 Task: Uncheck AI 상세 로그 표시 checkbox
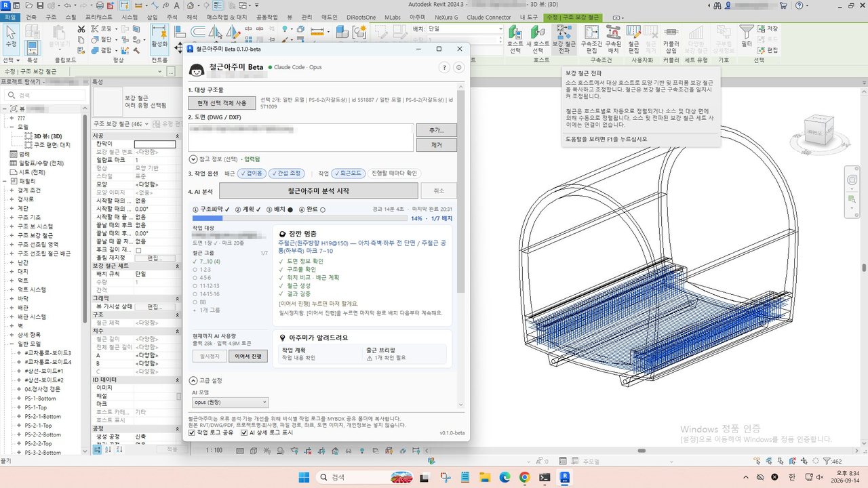(244, 432)
